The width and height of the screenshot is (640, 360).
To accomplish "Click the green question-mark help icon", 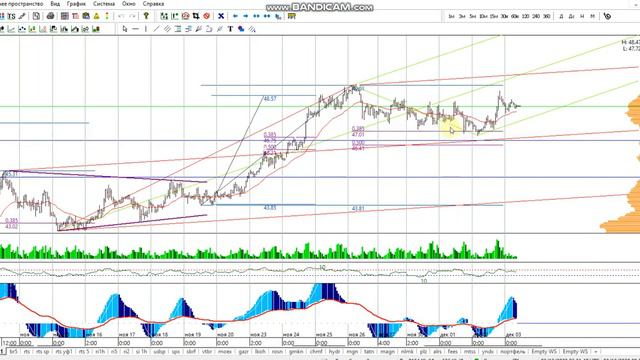I will [146, 16].
